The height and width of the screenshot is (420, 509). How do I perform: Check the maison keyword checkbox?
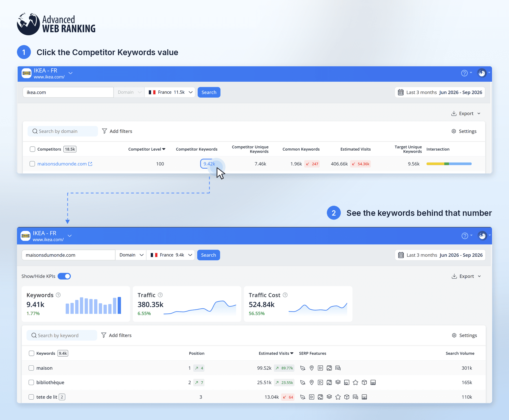pyautogui.click(x=31, y=368)
